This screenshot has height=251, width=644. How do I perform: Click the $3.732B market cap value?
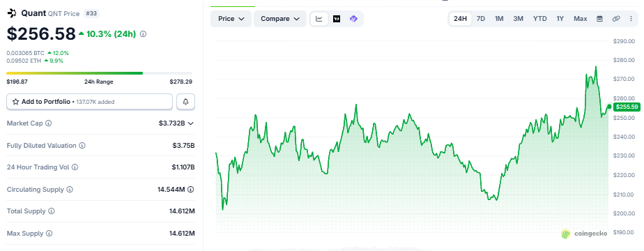171,123
